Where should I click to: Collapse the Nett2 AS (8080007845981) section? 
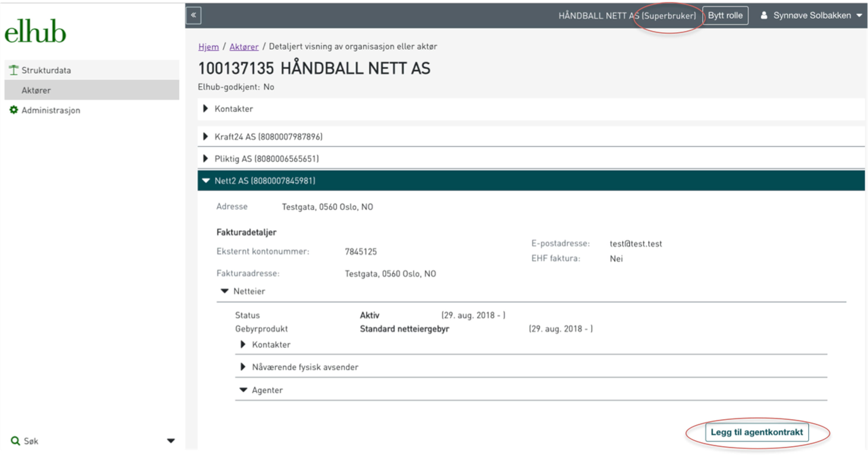coord(531,181)
